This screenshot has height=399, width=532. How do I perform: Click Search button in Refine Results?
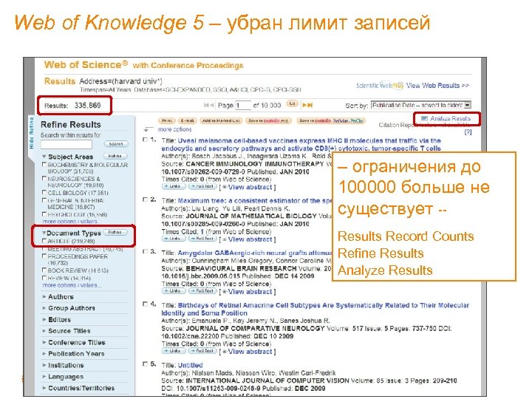pyautogui.click(x=116, y=144)
